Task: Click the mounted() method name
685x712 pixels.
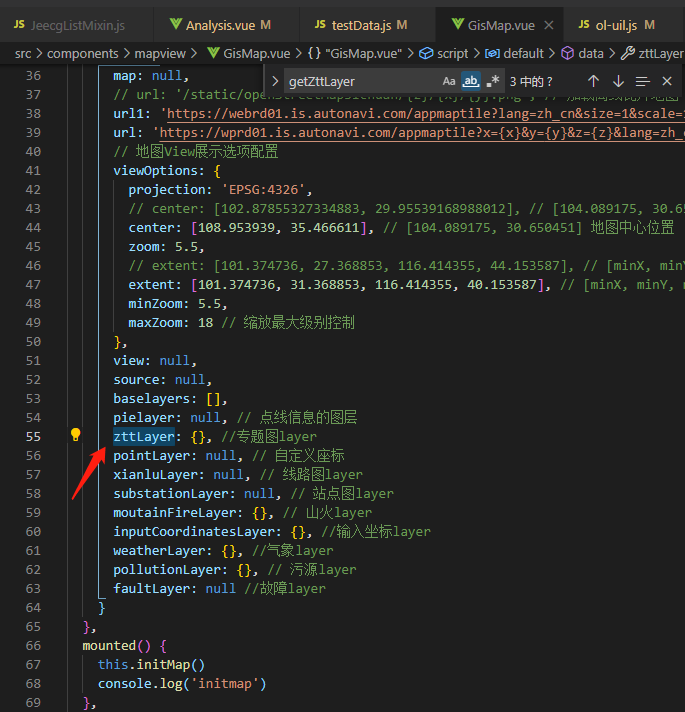Action: click(109, 646)
